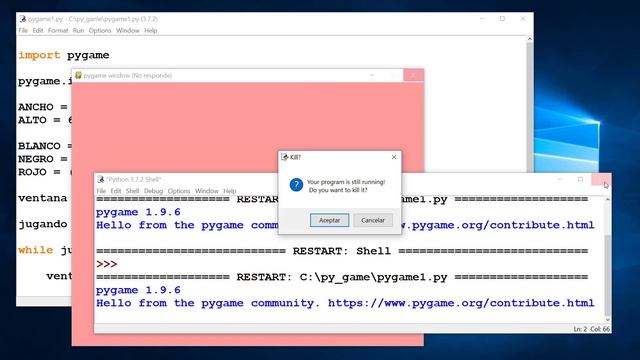Open Shell menu in the Python Shell window
640x360 pixels.
point(133,191)
